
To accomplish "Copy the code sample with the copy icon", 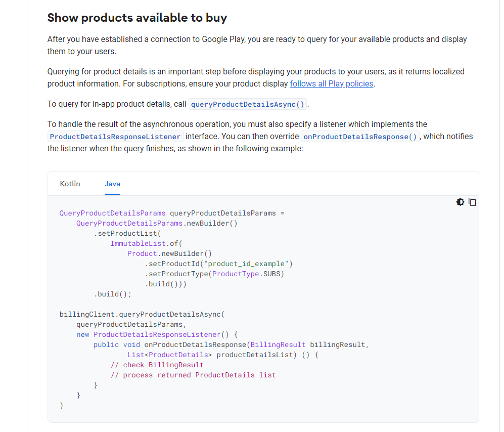I will coord(472,202).
